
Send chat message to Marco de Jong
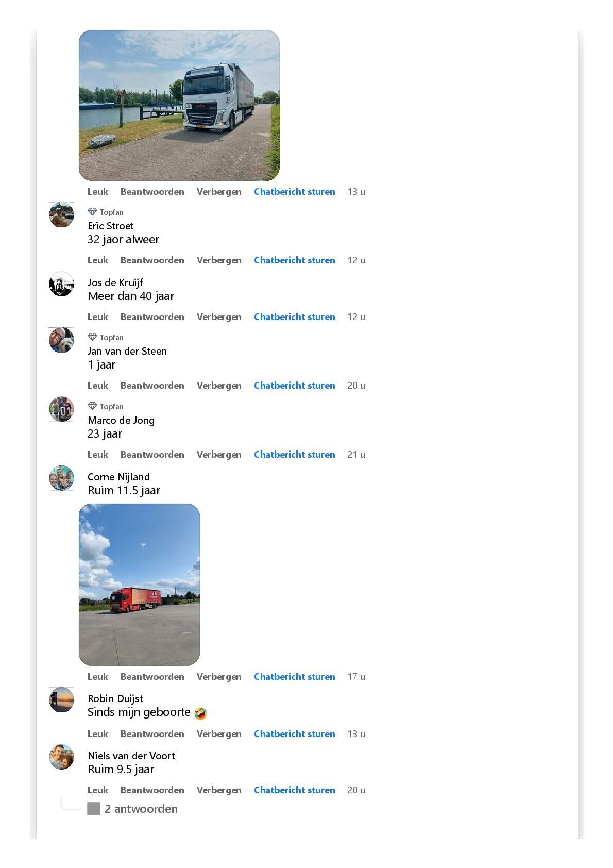[294, 455]
